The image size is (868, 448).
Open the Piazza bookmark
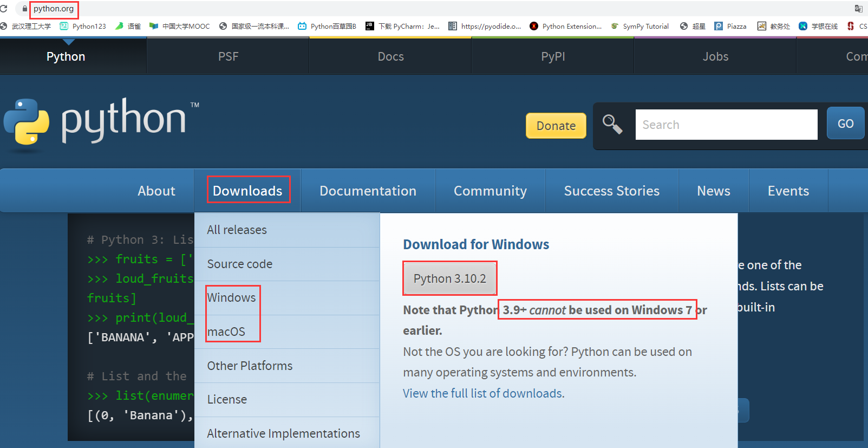730,26
